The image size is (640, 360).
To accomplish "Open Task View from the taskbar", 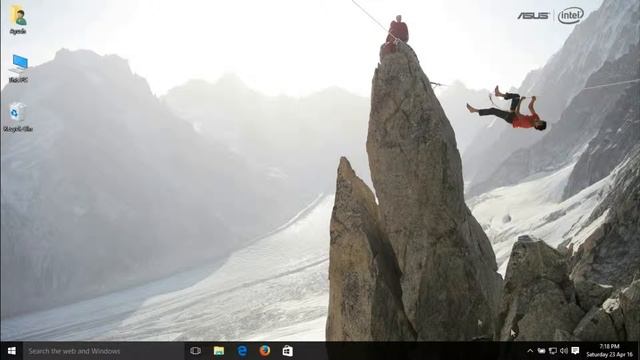I will 196,351.
